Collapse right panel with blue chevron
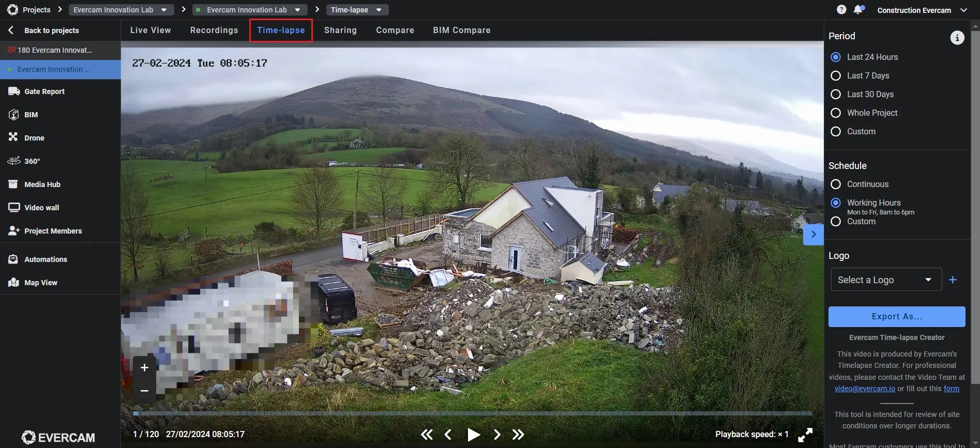 pyautogui.click(x=813, y=235)
